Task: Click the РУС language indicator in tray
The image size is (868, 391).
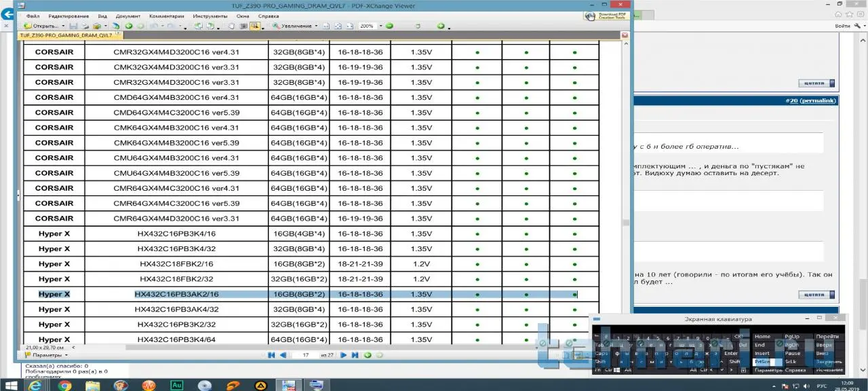Action: [821, 385]
